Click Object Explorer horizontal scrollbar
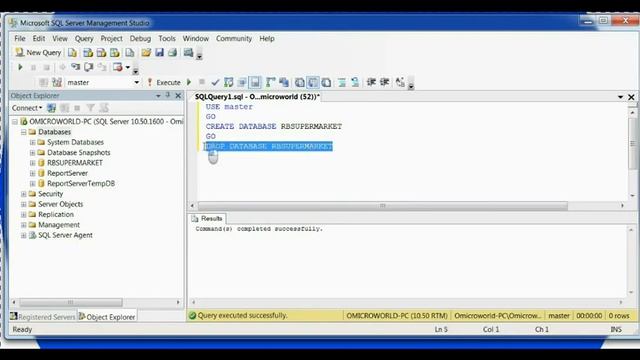The width and height of the screenshot is (640, 360). (71, 302)
